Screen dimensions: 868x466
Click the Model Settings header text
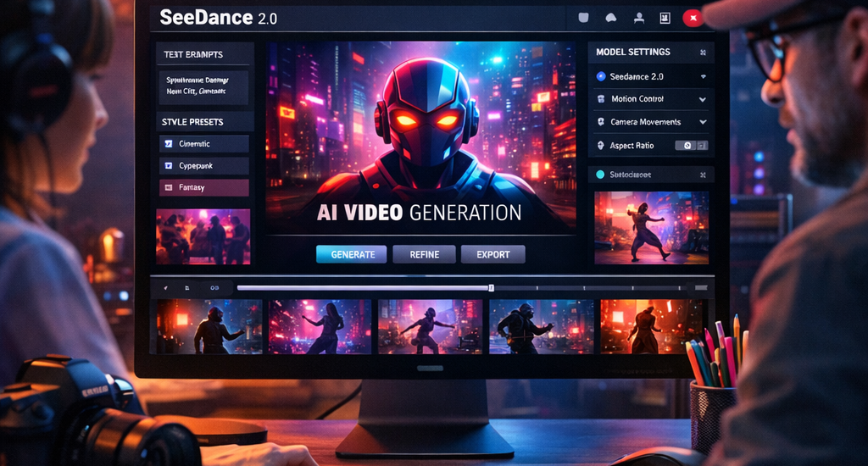tap(632, 52)
